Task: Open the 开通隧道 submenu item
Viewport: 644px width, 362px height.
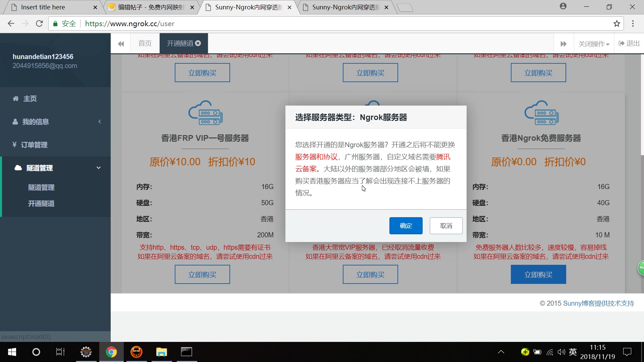Action: pyautogui.click(x=41, y=203)
